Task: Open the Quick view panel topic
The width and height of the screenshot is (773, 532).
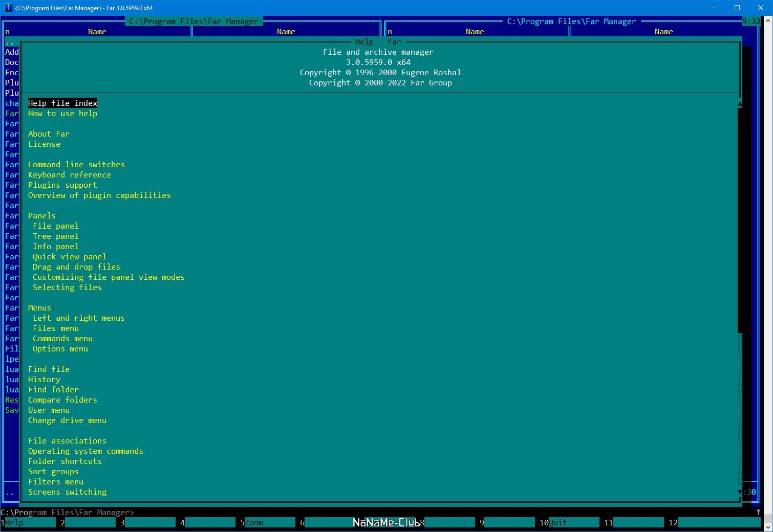Action: click(x=70, y=257)
